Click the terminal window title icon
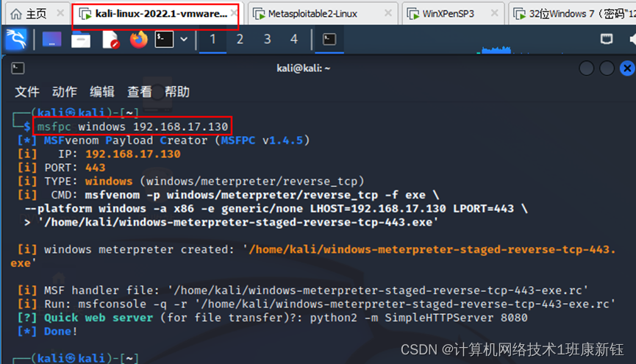This screenshot has height=364, width=636. coord(18,68)
